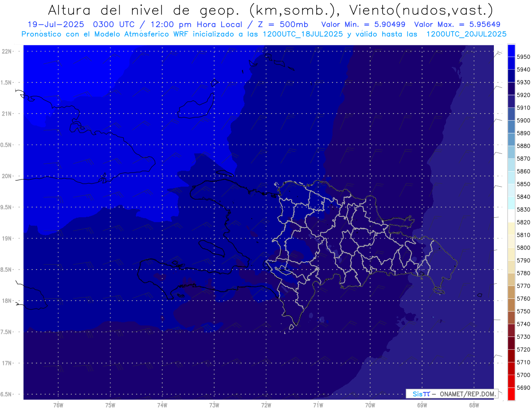532x411 pixels.
Task: Click the legend color band between 5940 and 5950
Action: 511,63
